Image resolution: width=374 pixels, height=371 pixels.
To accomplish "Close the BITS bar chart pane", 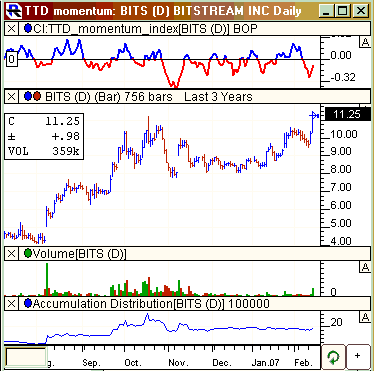I will pyautogui.click(x=11, y=97).
